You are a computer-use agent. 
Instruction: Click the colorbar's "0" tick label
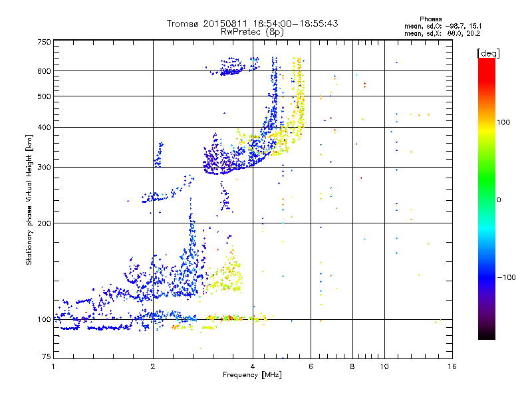coord(499,200)
